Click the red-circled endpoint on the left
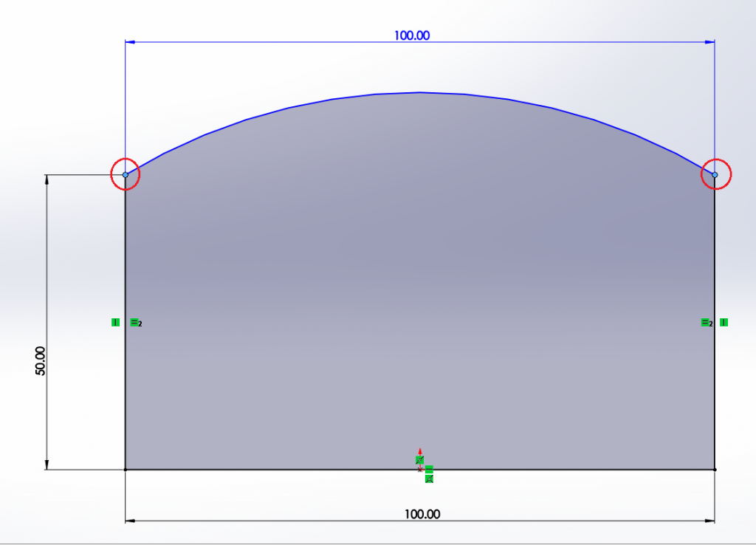This screenshot has width=756, height=545. (126, 175)
